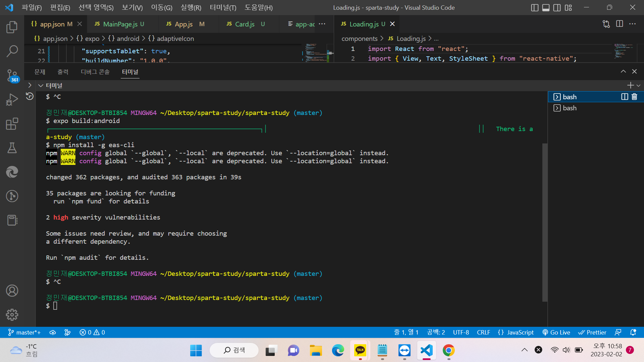Open the Manage gear menu
The image size is (644, 362).
(12, 315)
